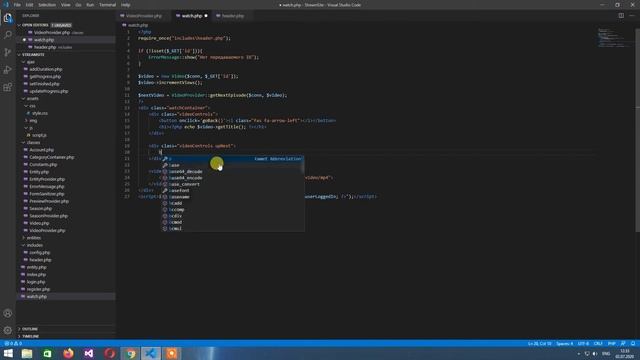The image size is (640, 360).
Task: Open the Explorer view in activity bar
Action: 8,18
